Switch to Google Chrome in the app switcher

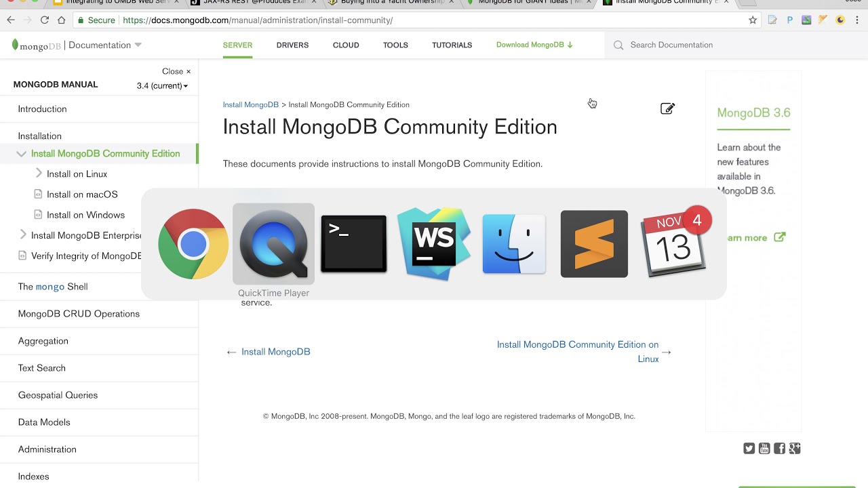193,244
